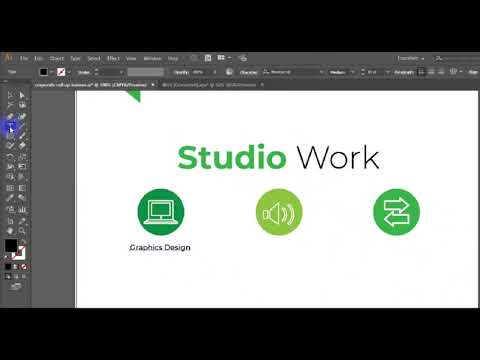Image resolution: width=480 pixels, height=360 pixels.
Task: Click the green laptop circle icon on artboard
Action: click(161, 212)
